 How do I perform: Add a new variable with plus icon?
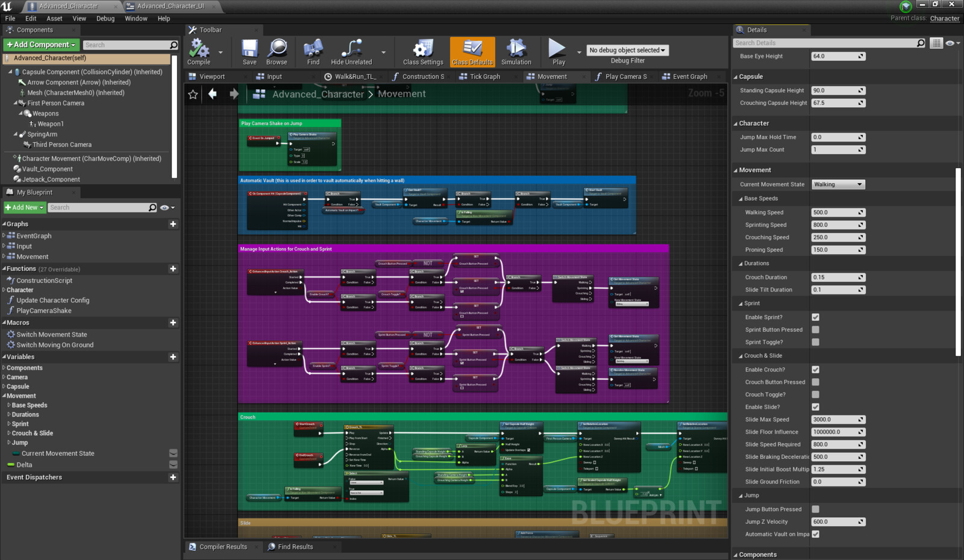(173, 357)
